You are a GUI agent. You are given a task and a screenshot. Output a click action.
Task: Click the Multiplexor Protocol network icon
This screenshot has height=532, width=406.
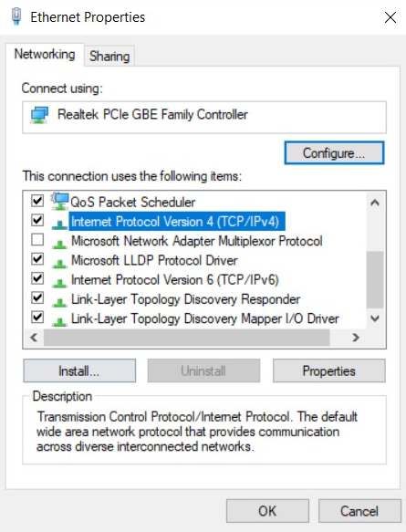(59, 244)
